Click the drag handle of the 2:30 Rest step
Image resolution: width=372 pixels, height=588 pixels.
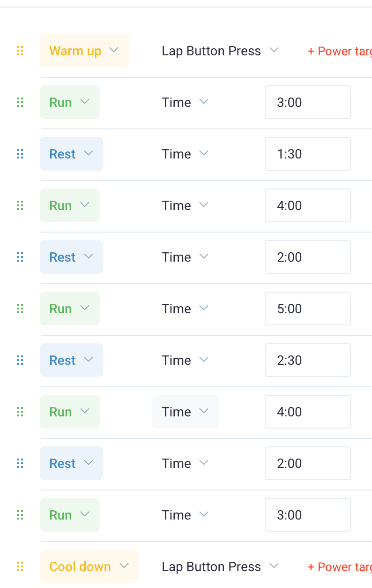pos(20,360)
